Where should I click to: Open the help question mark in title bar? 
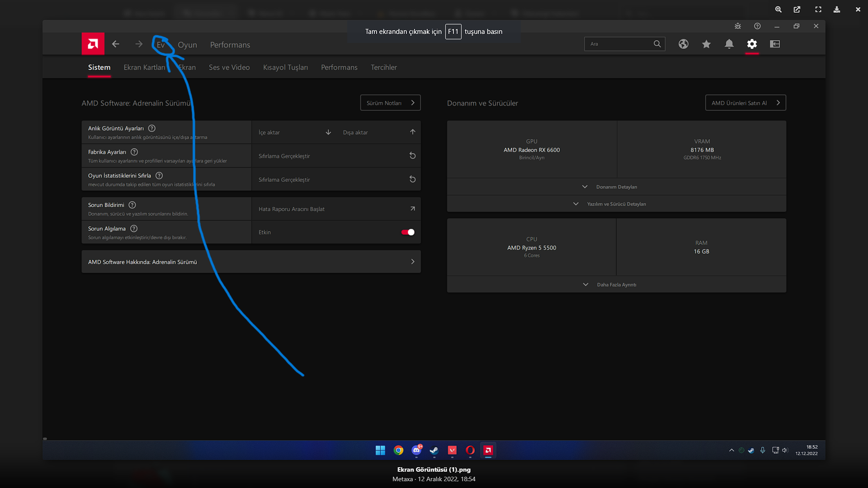(x=757, y=26)
